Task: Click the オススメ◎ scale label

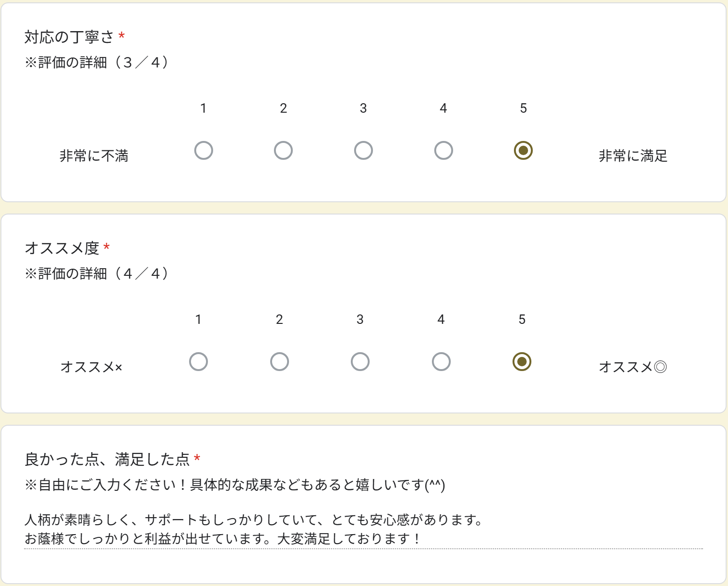Action: click(x=633, y=367)
